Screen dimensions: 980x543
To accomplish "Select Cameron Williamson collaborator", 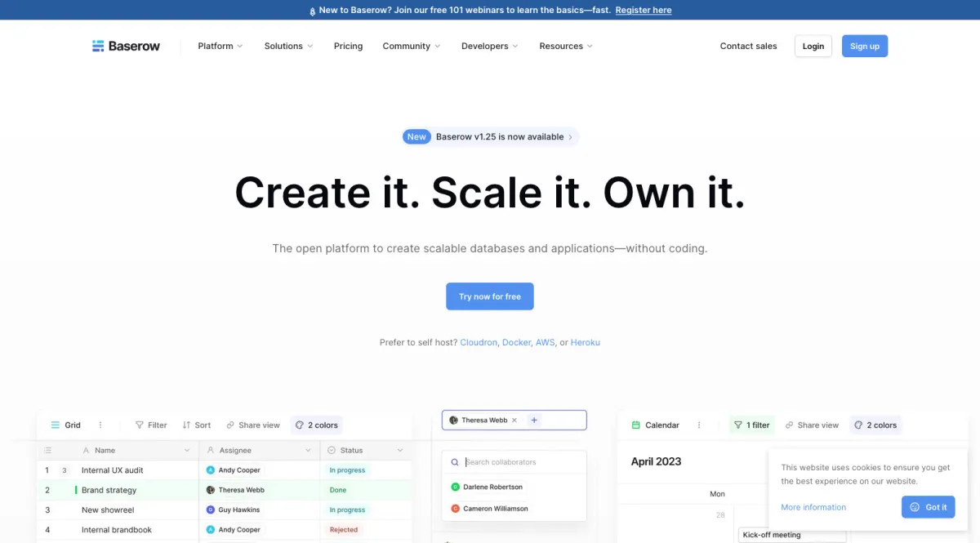I will tap(489, 508).
